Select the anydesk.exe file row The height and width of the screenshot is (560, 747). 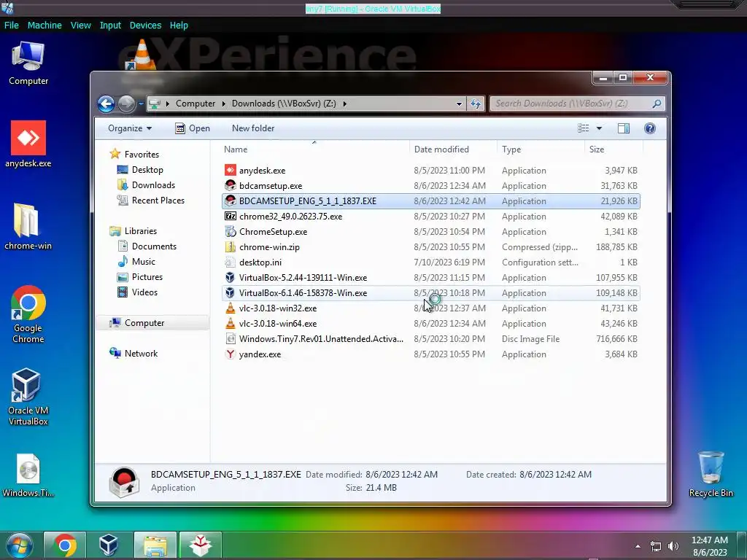click(430, 171)
